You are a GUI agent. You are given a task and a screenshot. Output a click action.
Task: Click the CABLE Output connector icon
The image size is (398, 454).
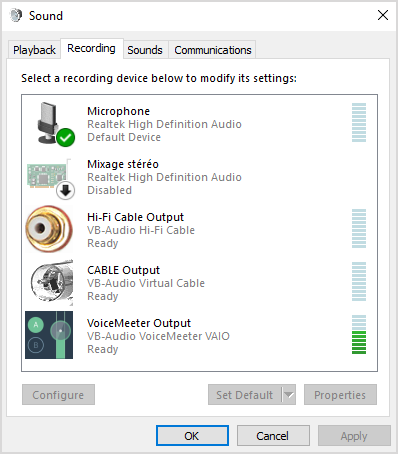tap(51, 282)
